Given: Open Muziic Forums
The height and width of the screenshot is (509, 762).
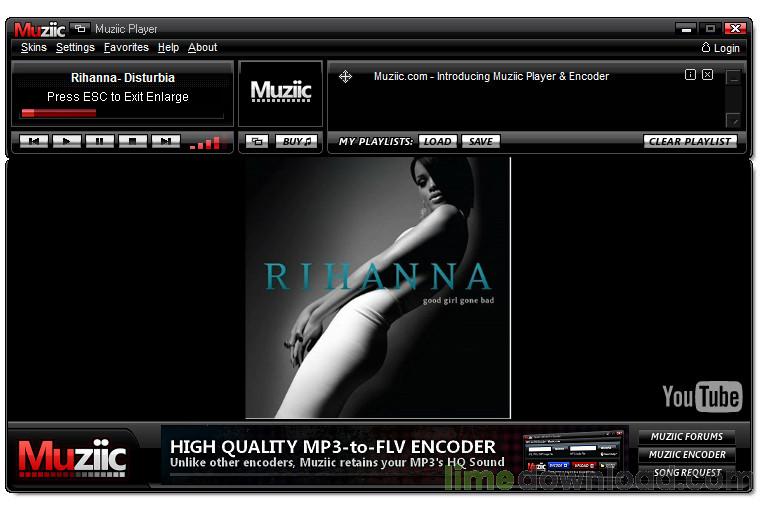Looking at the screenshot, I should [x=687, y=437].
